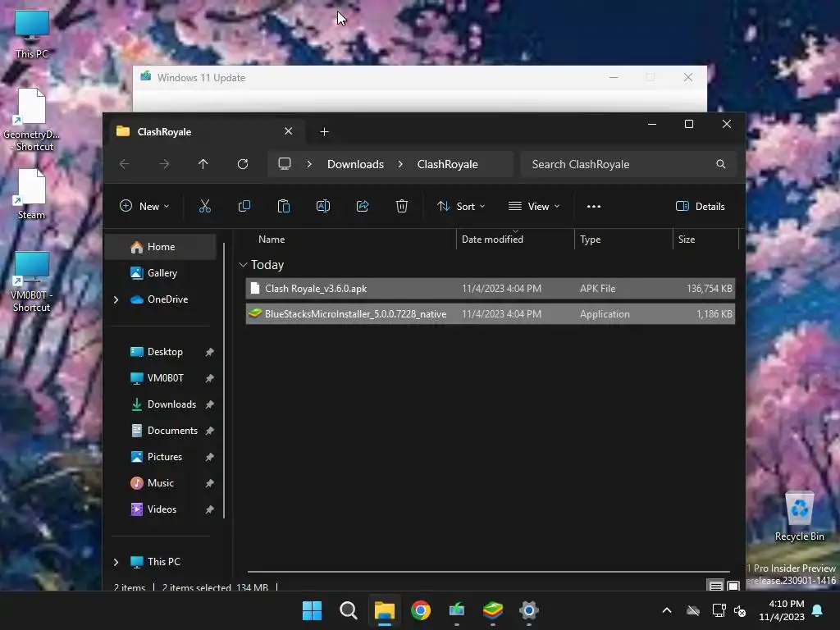840x630 pixels.
Task: Open taskbar Search
Action: click(348, 610)
